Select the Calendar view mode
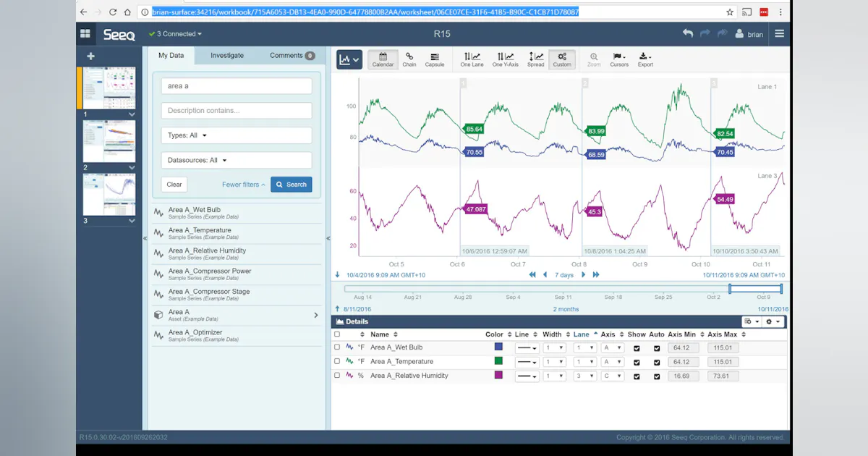 pyautogui.click(x=383, y=59)
